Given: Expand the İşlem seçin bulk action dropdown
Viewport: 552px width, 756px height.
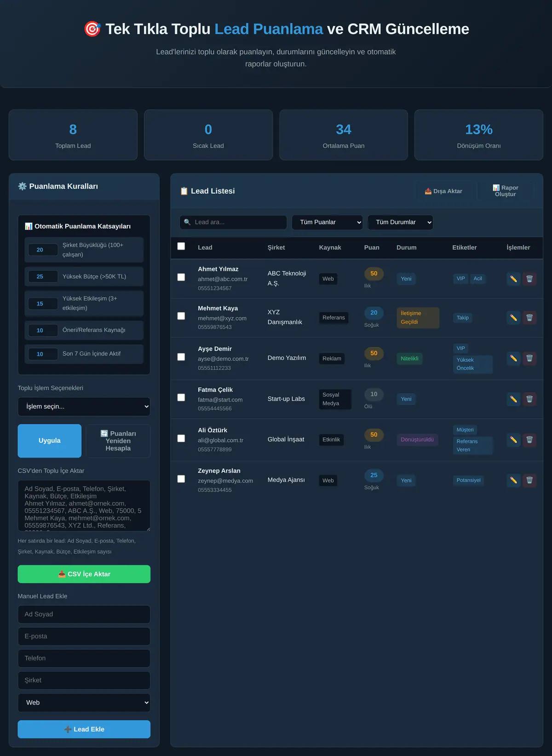Looking at the screenshot, I should point(84,407).
